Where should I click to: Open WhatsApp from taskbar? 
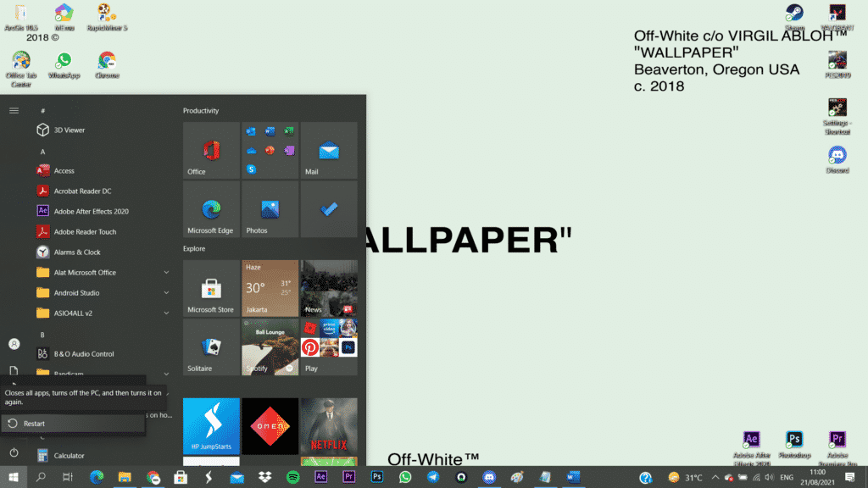[405, 477]
